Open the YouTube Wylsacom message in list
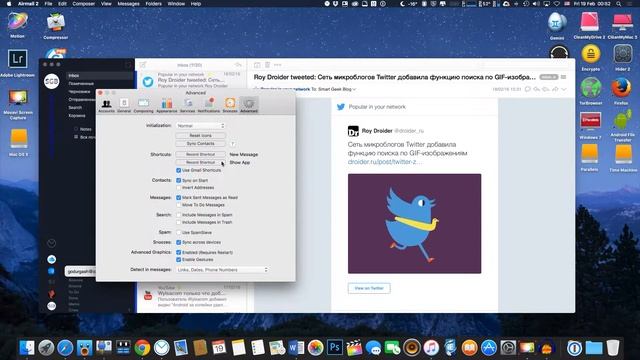The image size is (640, 360). click(x=191, y=296)
